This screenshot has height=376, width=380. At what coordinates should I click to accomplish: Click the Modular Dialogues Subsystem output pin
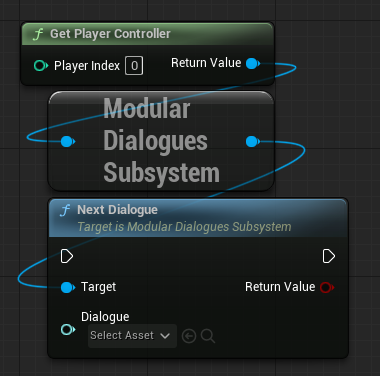[253, 141]
